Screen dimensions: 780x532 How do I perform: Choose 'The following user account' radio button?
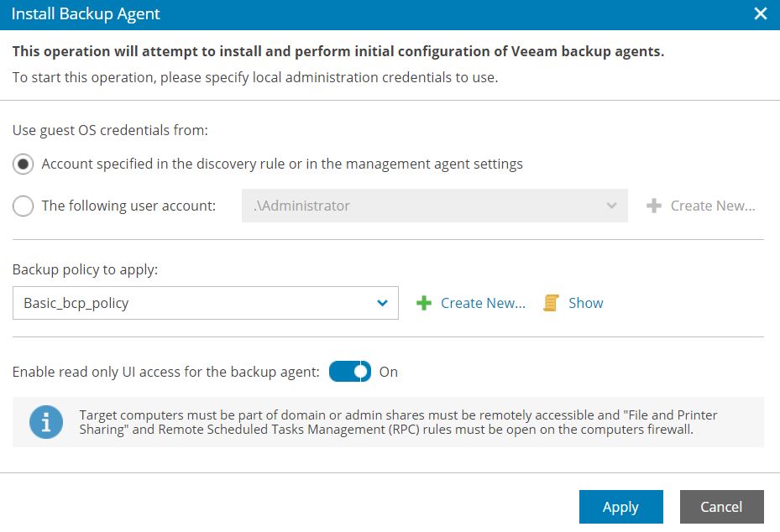[x=23, y=206]
